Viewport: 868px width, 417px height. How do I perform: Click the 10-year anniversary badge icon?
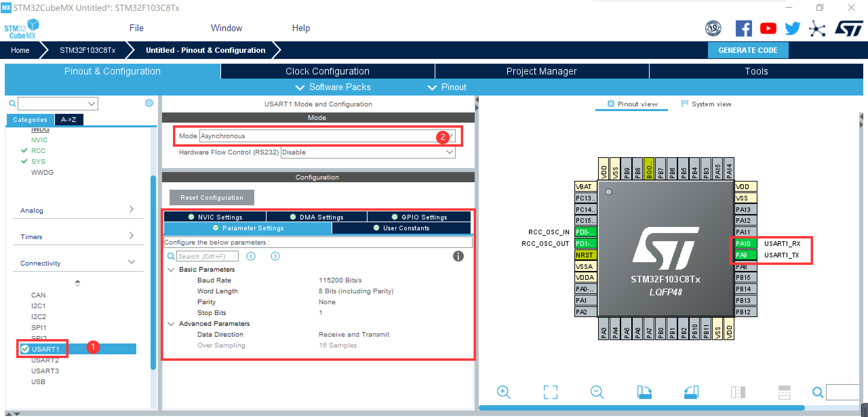[x=713, y=28]
